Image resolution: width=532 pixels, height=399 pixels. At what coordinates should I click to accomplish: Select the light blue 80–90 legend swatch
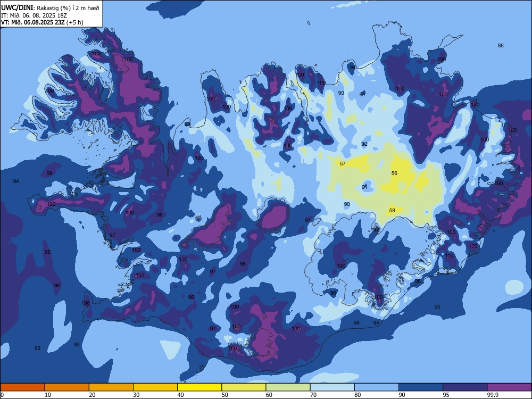point(377,387)
